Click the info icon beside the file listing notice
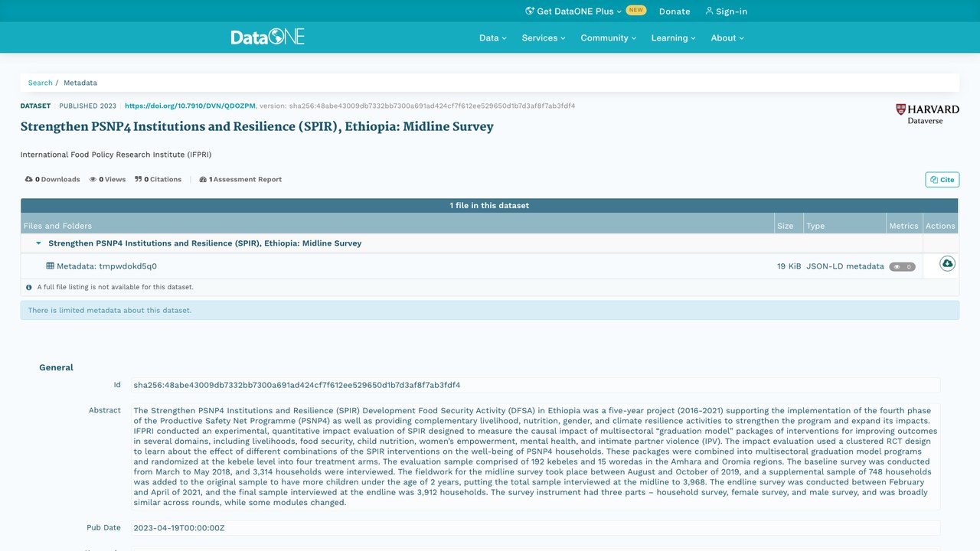Screen dimensions: 980x551 coord(29,288)
